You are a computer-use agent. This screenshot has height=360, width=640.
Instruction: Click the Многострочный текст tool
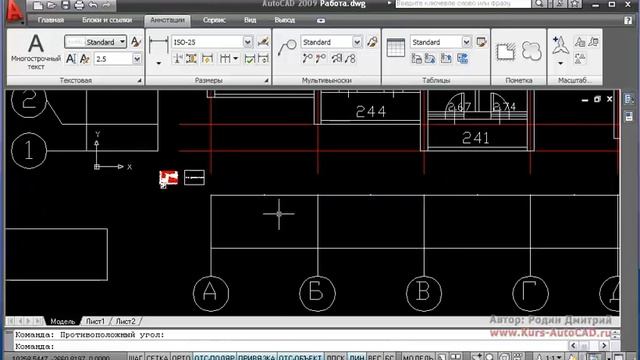[36, 51]
